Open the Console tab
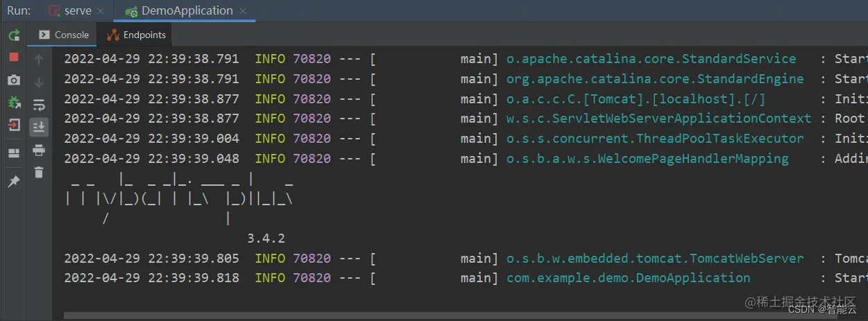 (64, 35)
